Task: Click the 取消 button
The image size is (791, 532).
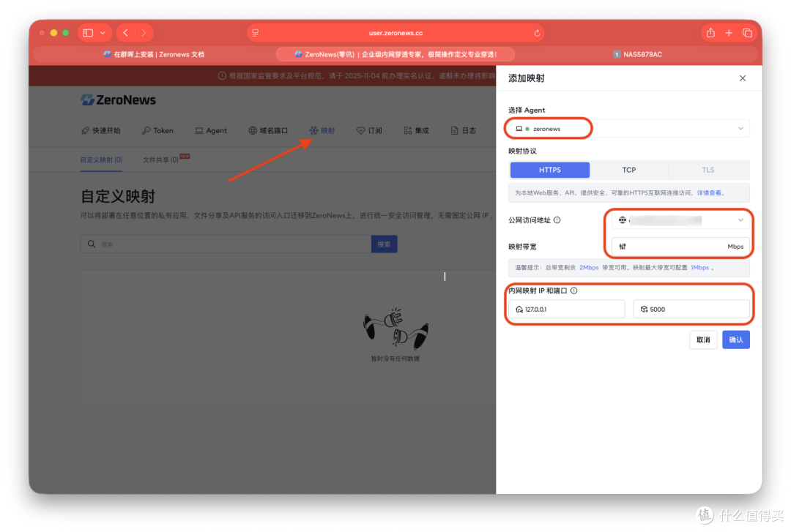Action: click(703, 340)
